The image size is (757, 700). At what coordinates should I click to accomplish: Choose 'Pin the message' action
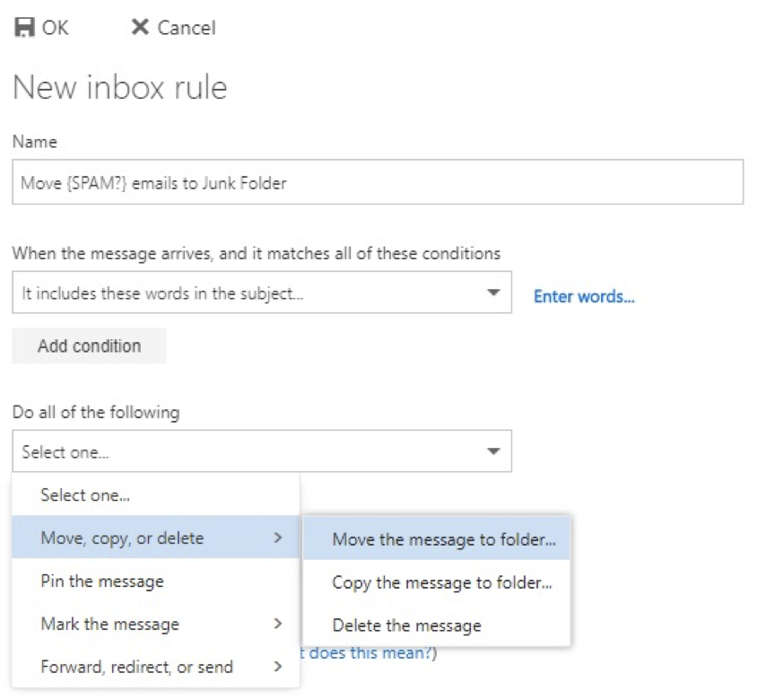pos(102,581)
